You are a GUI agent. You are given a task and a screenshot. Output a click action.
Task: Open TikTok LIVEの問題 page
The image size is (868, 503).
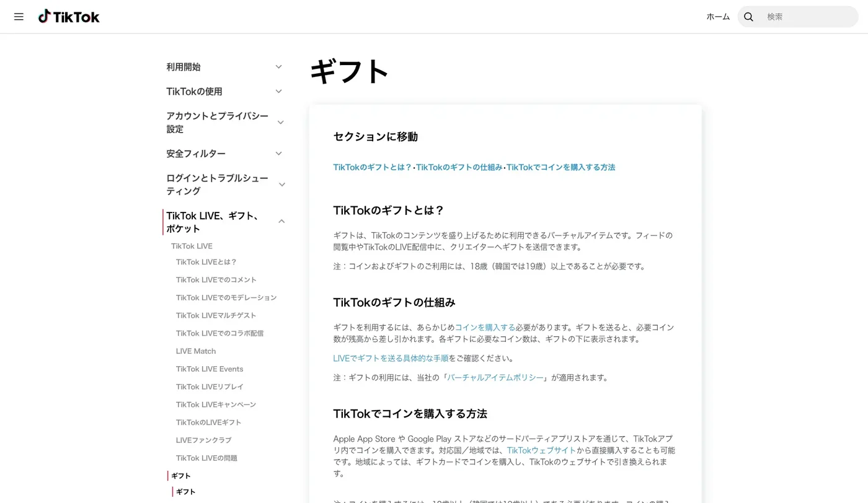pyautogui.click(x=207, y=458)
